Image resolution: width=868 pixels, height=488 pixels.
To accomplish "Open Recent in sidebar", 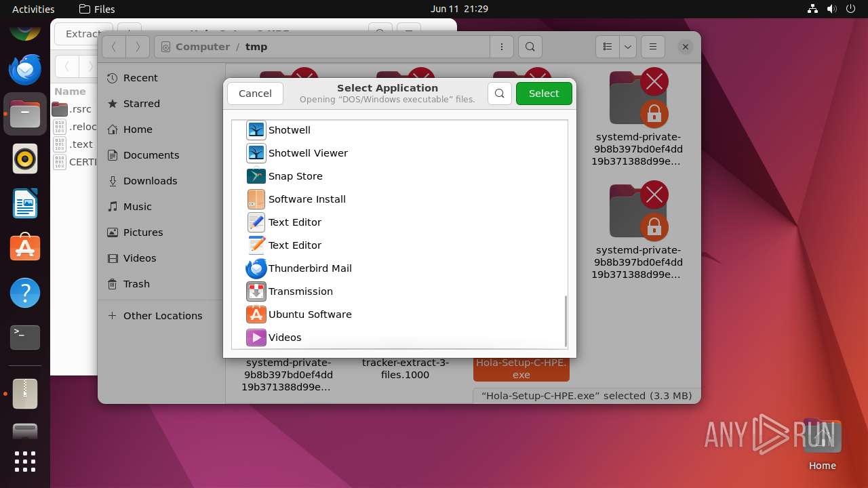I will 161,78.
